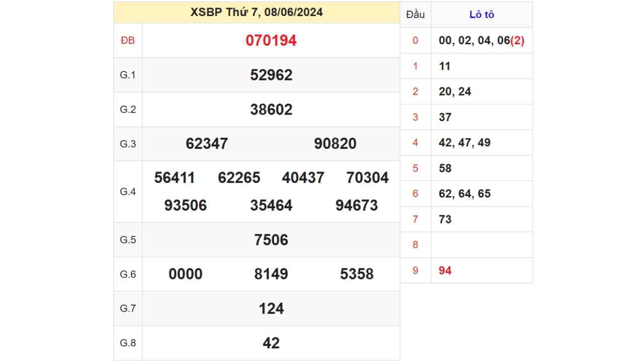The width and height of the screenshot is (644, 362).
Task: Select the G.4 number 70304
Action: (x=368, y=178)
